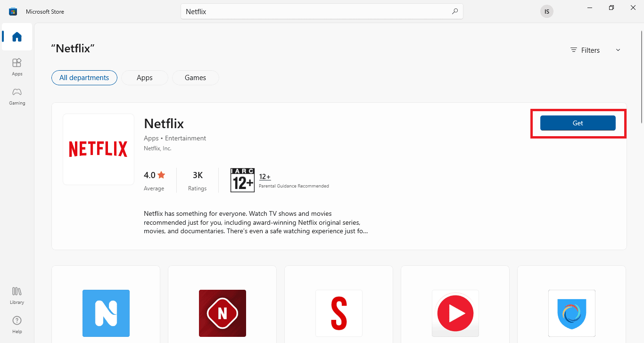This screenshot has width=644, height=343.
Task: Click the 4.0 average rating value
Action: (149, 175)
